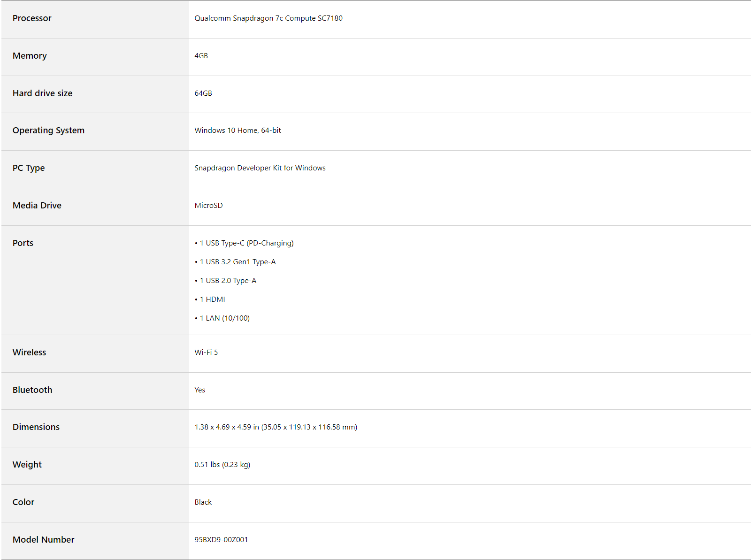751x560 pixels.
Task: Select the Qualcomm Snapdragon 7c Compute SC7180 text
Action: 268,18
